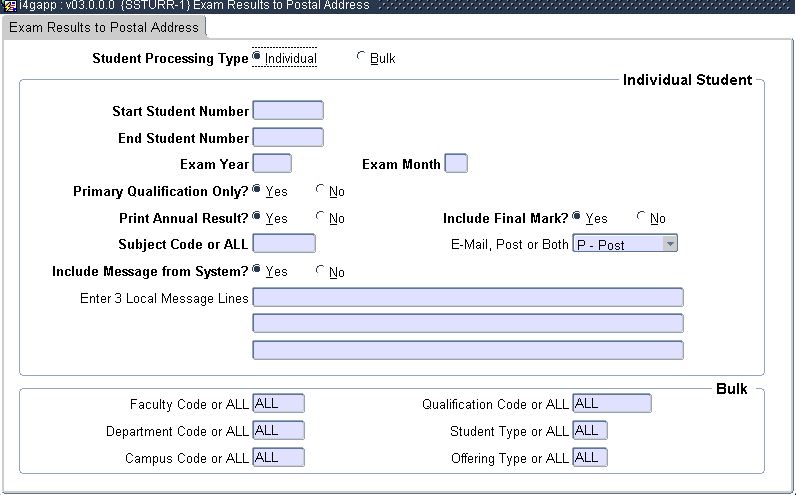Choose Bulk student processing type
Image resolution: width=796 pixels, height=495 pixels.
(362, 58)
